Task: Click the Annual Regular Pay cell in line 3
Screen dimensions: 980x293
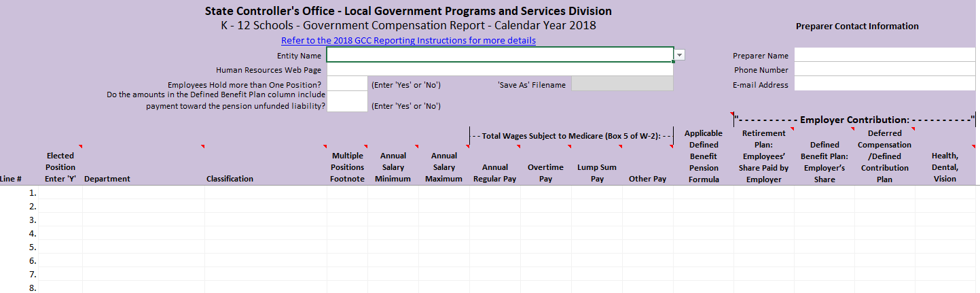Action: pyautogui.click(x=495, y=220)
